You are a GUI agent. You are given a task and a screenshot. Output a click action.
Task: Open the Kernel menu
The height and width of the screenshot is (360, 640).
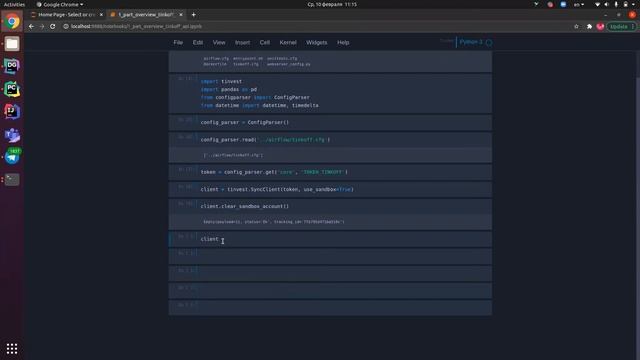288,42
